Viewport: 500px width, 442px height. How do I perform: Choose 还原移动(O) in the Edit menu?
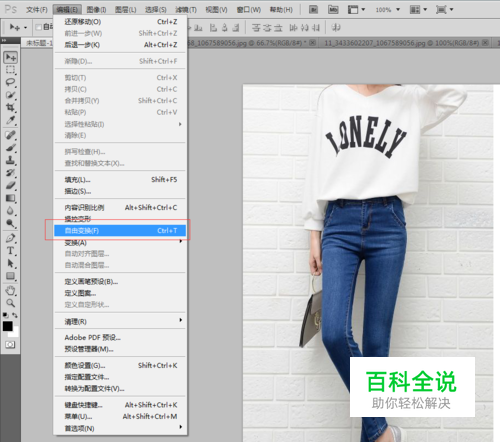[121, 22]
